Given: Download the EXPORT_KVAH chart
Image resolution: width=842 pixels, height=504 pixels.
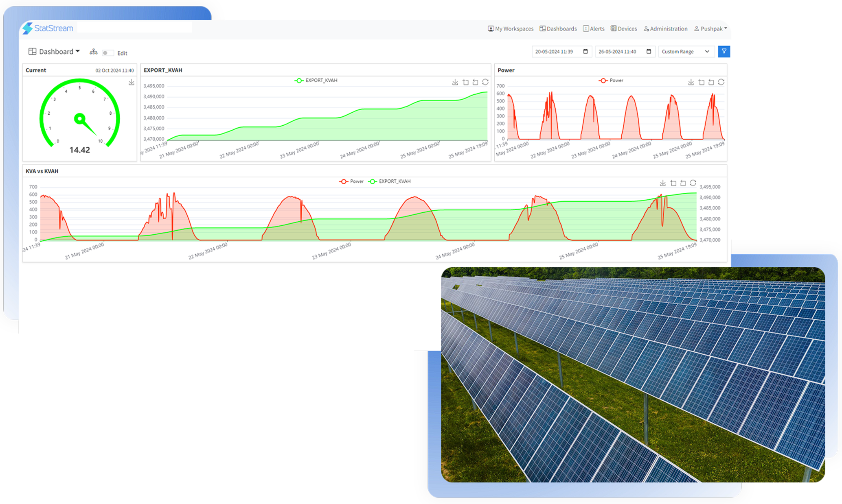Looking at the screenshot, I should [x=455, y=83].
